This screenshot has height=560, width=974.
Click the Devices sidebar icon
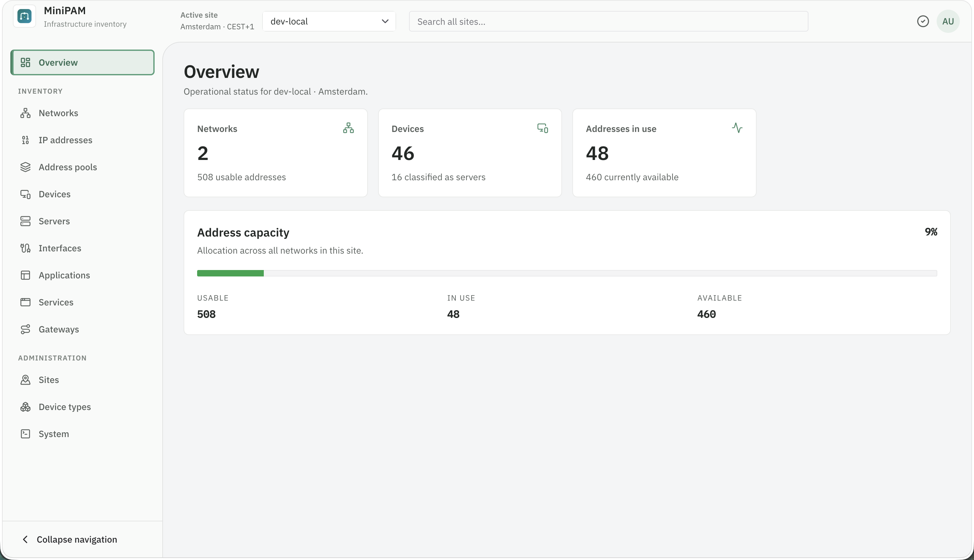(x=25, y=194)
